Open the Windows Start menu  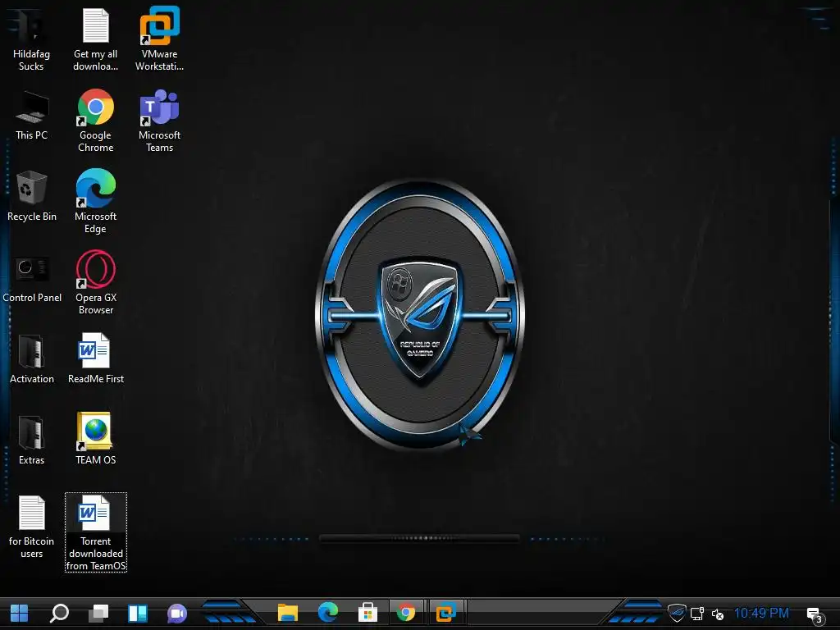(x=20, y=613)
